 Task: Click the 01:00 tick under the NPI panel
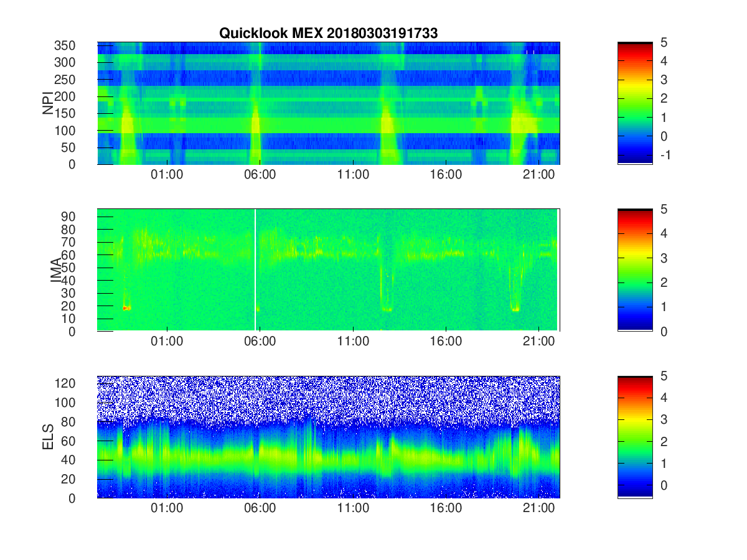tap(167, 175)
